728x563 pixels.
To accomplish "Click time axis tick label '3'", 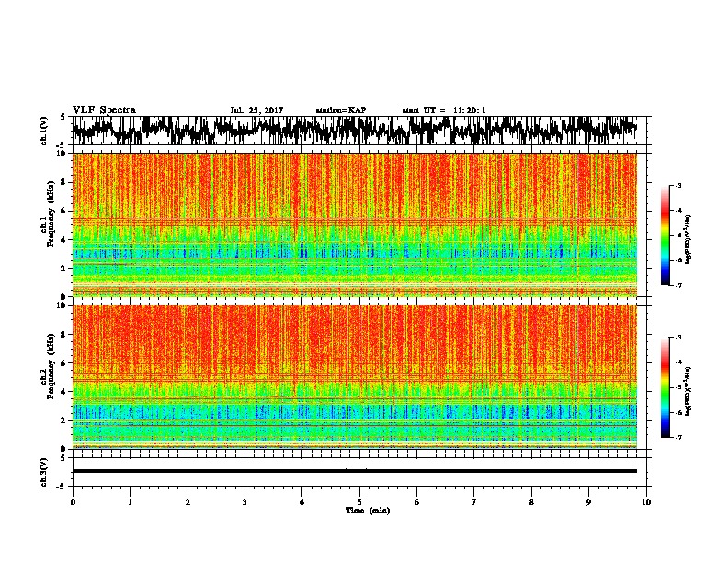I will (x=245, y=502).
